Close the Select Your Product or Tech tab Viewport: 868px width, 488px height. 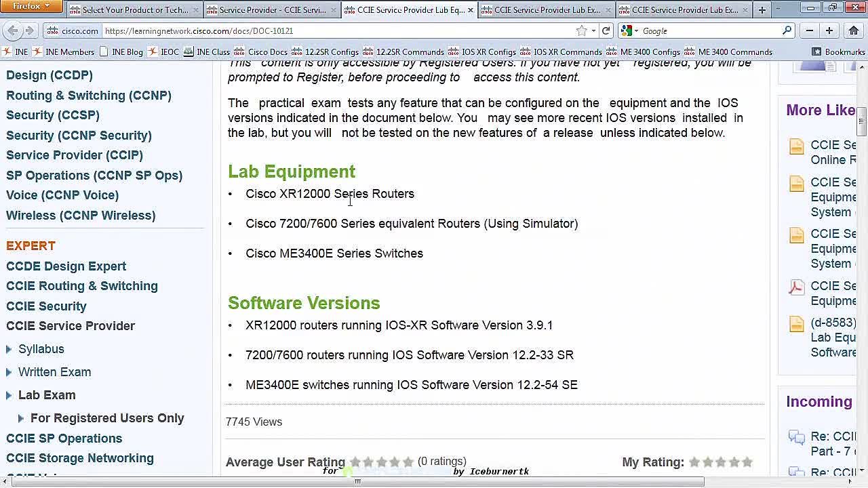tap(196, 10)
